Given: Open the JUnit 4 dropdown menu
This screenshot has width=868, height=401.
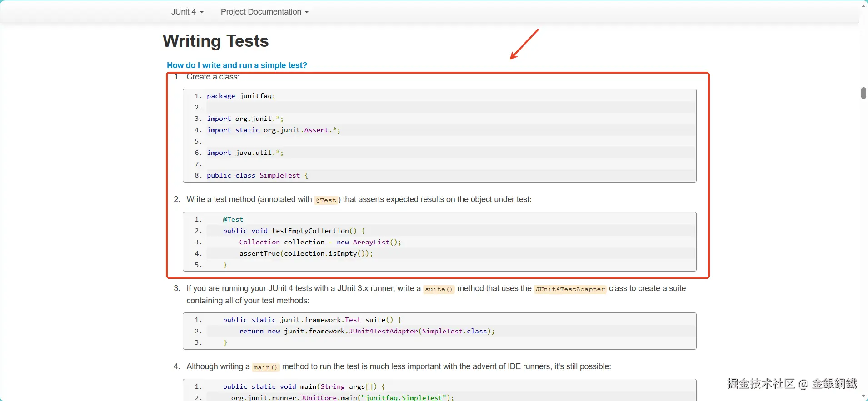Looking at the screenshot, I should (187, 12).
